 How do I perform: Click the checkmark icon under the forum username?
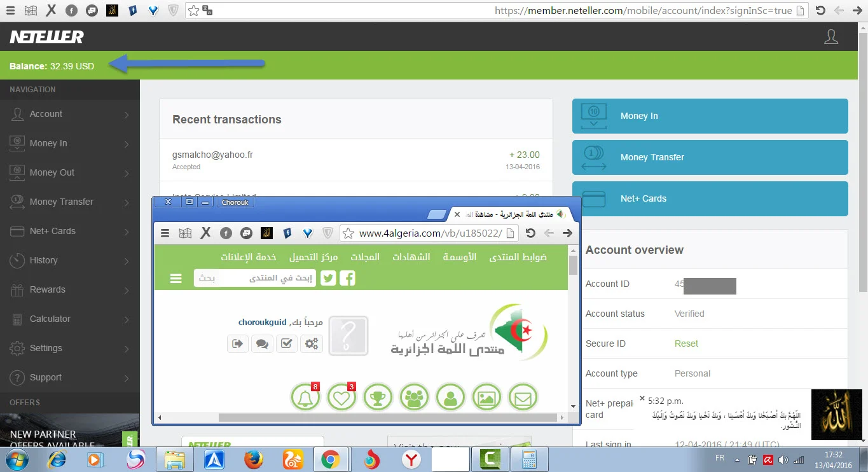click(286, 344)
